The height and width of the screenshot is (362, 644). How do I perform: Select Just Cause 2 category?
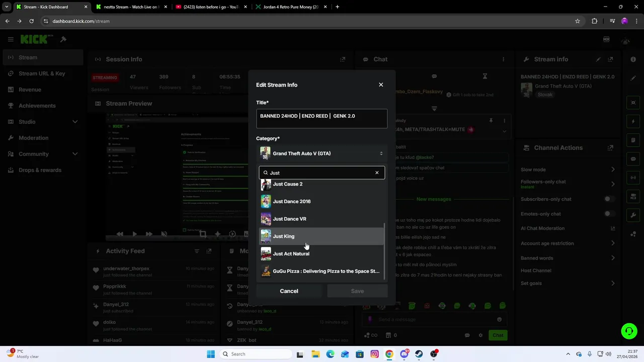[x=321, y=185]
